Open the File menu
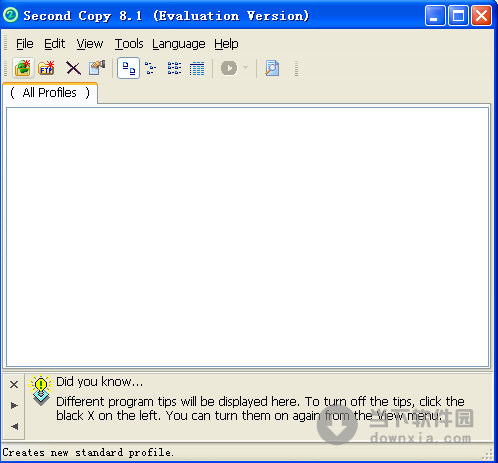This screenshot has height=463, width=498. click(x=25, y=44)
